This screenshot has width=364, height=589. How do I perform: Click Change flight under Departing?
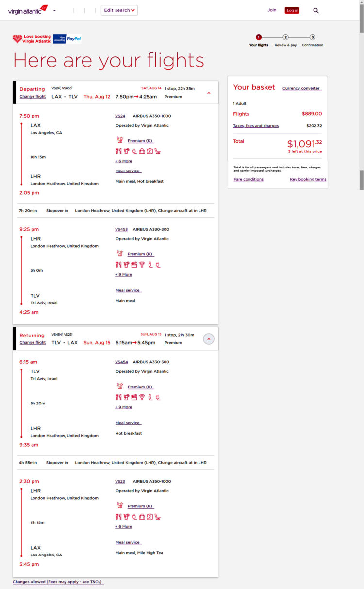point(33,97)
